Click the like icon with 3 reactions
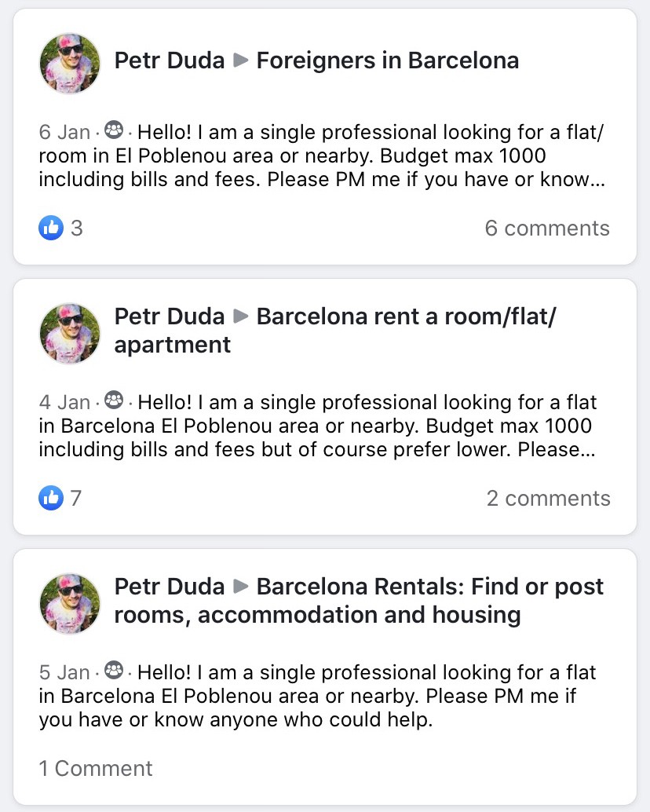 click(x=51, y=228)
